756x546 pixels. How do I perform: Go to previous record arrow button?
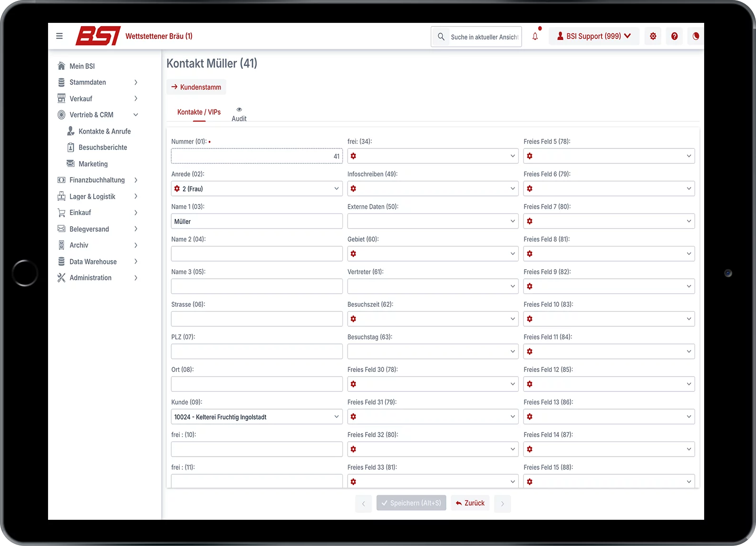pyautogui.click(x=363, y=504)
